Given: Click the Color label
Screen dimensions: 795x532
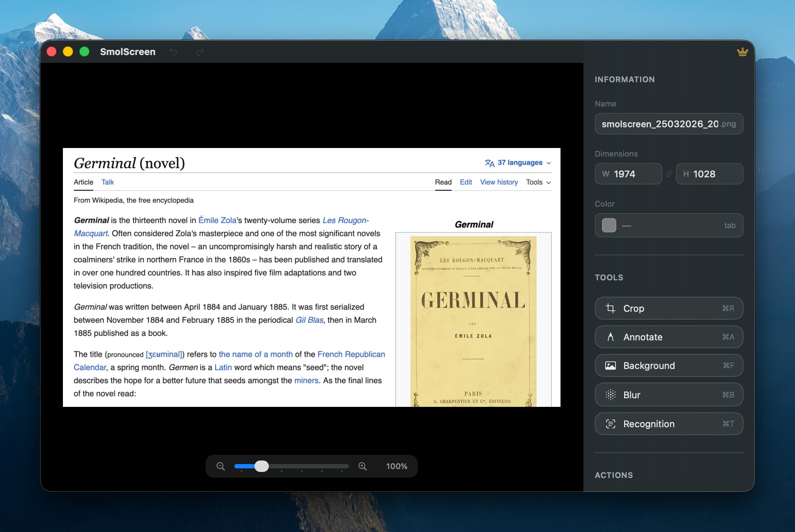Looking at the screenshot, I should [x=605, y=204].
